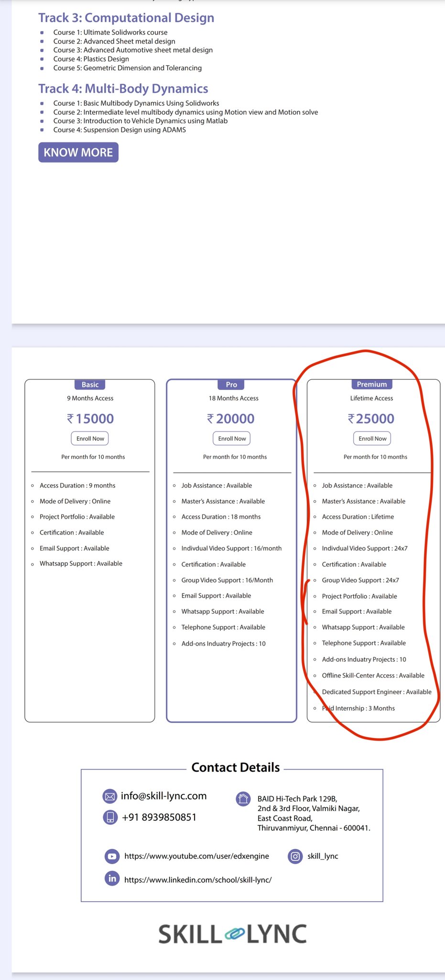
Task: Open the LinkedIn skill-lync school link
Action: 198,880
